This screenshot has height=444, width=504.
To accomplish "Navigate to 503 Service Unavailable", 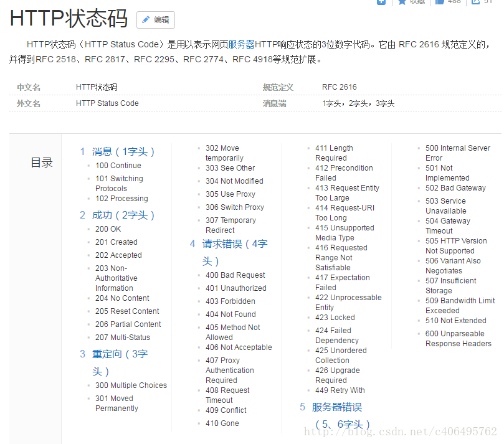I will [446, 206].
